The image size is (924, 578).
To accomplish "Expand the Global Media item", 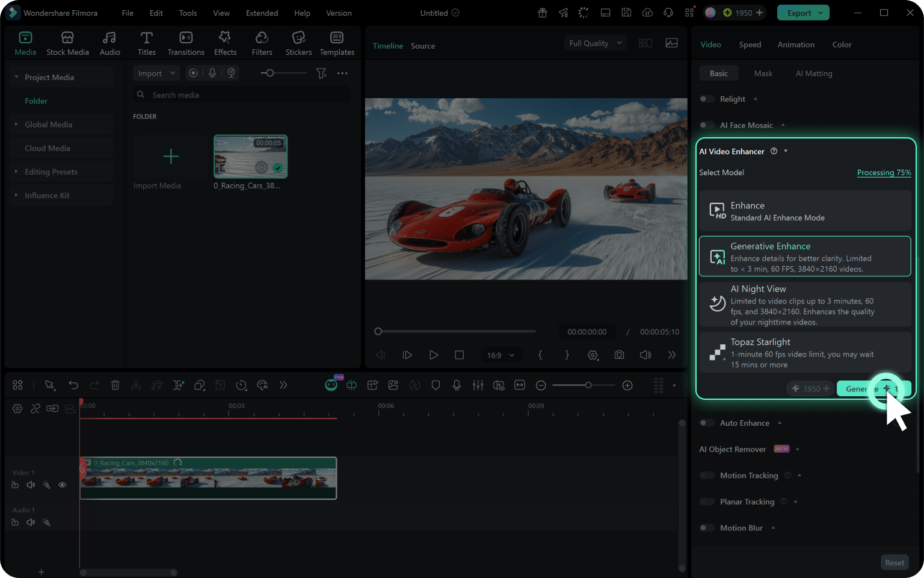I will click(x=17, y=124).
